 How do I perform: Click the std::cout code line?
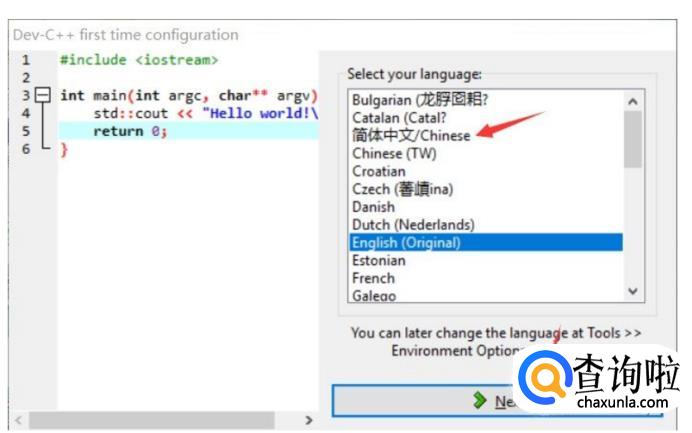point(206,113)
